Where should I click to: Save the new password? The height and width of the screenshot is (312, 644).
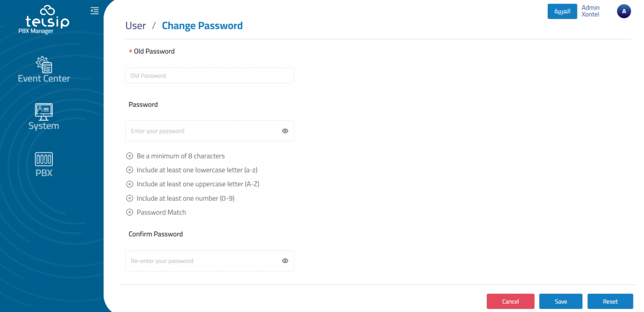[x=560, y=301]
